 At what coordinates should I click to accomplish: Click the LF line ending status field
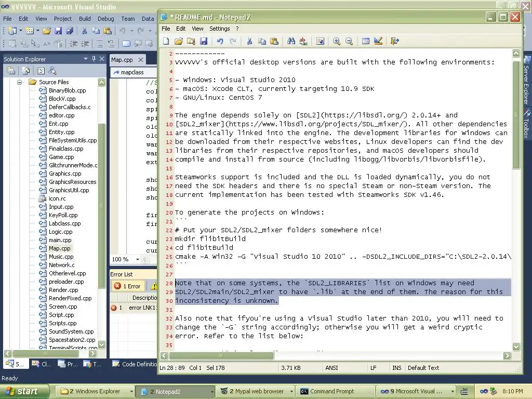point(374,368)
